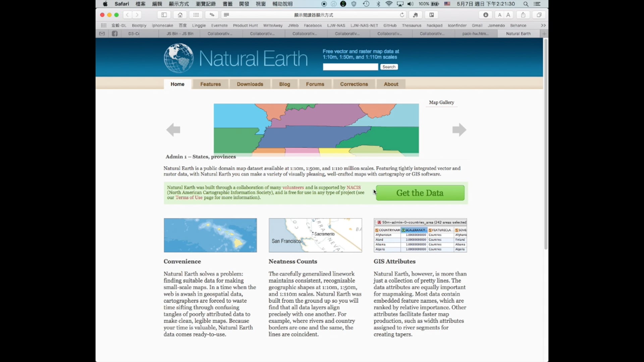644x362 pixels.
Task: Click the Natural Earth search input field
Action: pos(350,67)
